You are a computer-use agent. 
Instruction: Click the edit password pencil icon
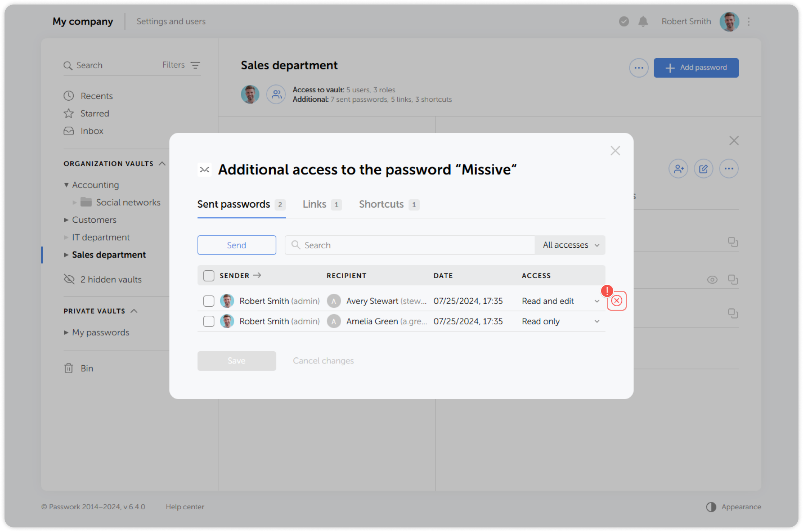703,169
